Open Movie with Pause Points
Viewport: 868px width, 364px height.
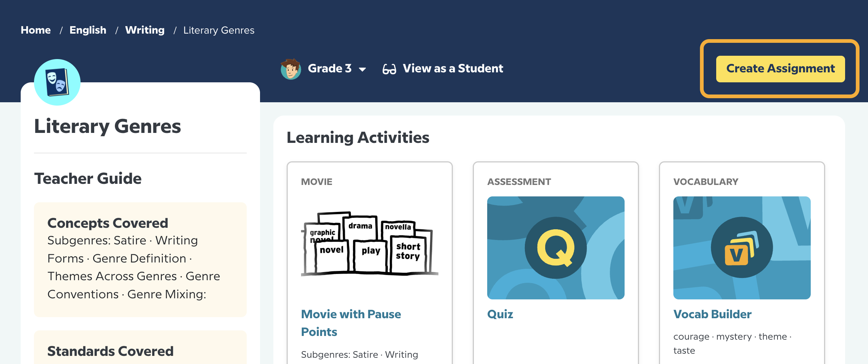click(x=351, y=323)
